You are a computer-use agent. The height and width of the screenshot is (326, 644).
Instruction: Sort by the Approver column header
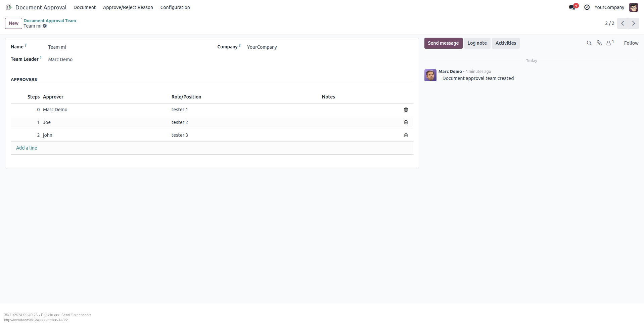(x=53, y=97)
